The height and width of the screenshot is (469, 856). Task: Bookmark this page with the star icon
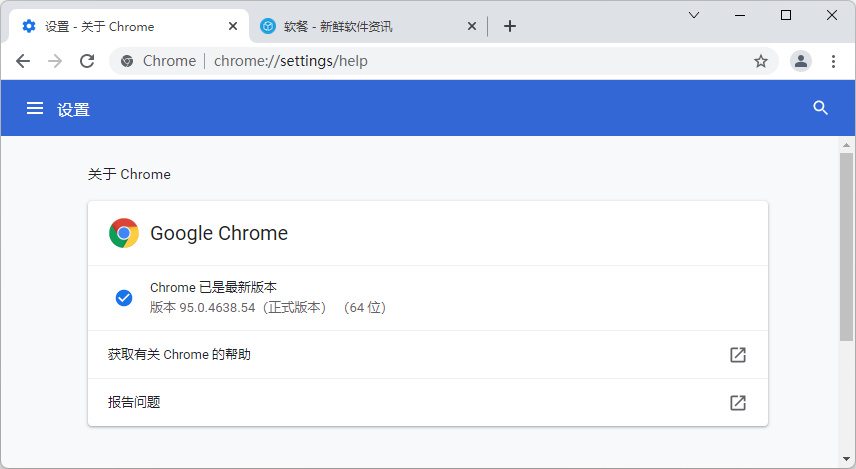click(760, 61)
